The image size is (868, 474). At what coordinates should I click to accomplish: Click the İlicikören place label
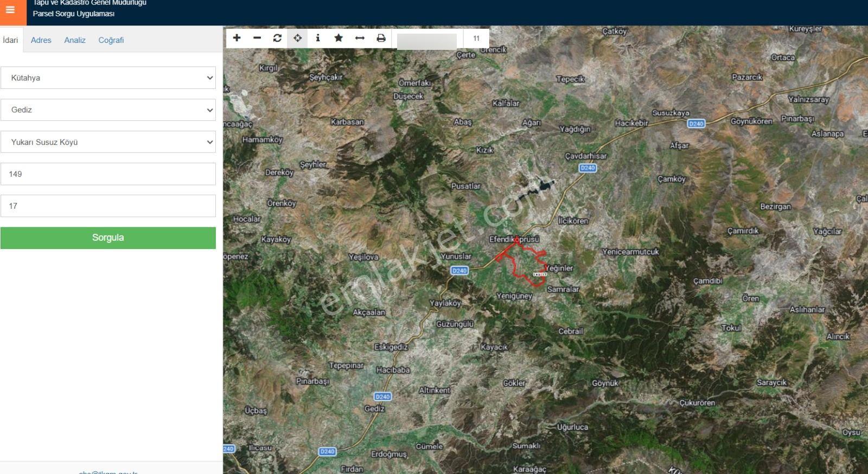[573, 221]
